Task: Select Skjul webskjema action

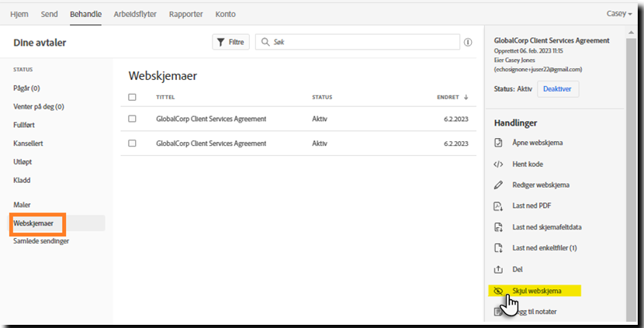Action: (537, 291)
